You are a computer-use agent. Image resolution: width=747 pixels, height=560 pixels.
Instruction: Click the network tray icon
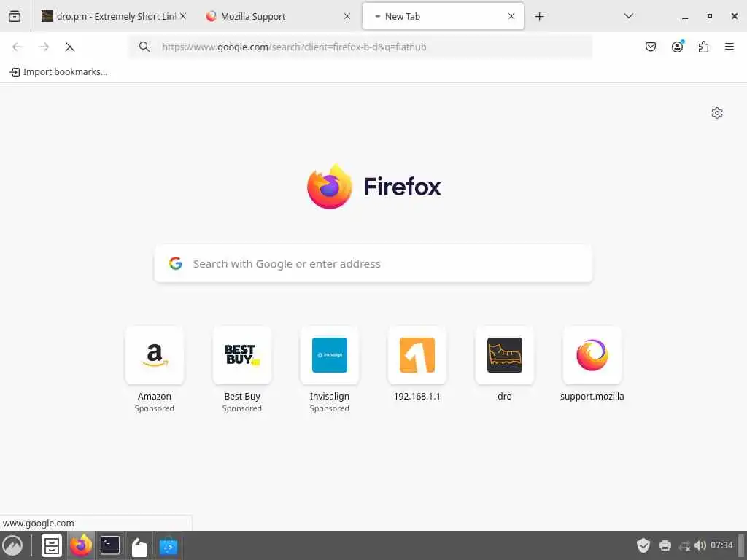point(684,546)
